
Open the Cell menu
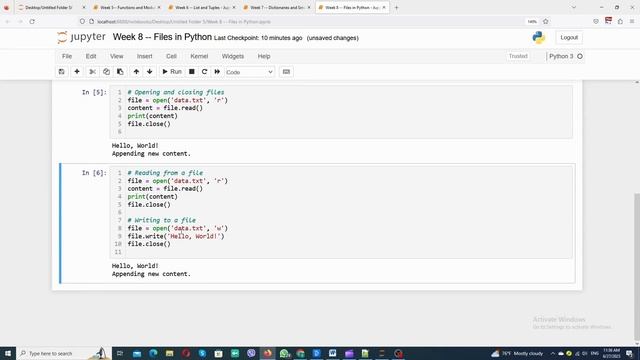pyautogui.click(x=171, y=56)
